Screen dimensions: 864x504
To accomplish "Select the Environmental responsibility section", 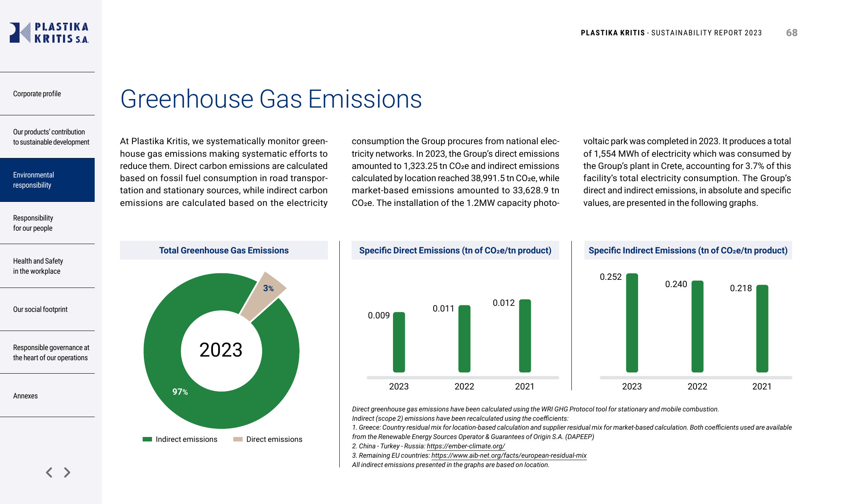I will click(x=47, y=180).
